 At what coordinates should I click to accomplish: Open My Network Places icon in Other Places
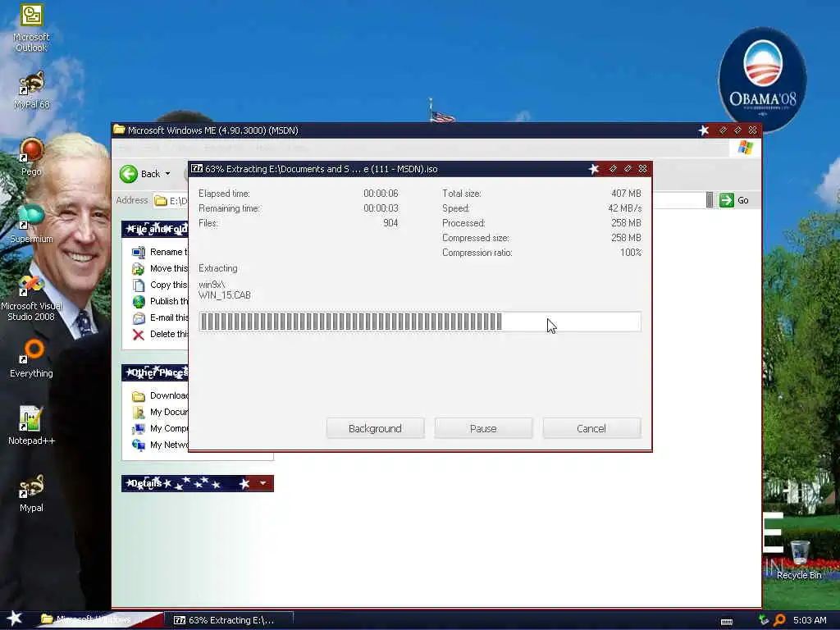point(138,445)
